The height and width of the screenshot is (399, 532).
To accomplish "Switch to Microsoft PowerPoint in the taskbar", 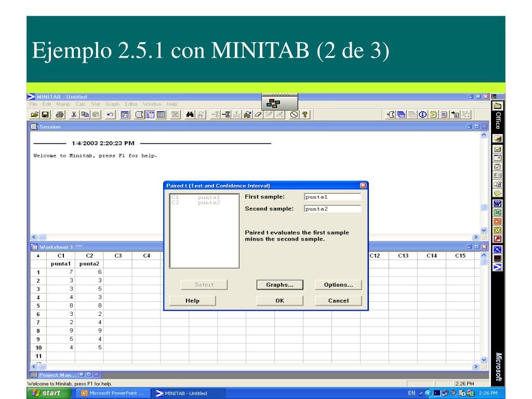I will (x=112, y=393).
